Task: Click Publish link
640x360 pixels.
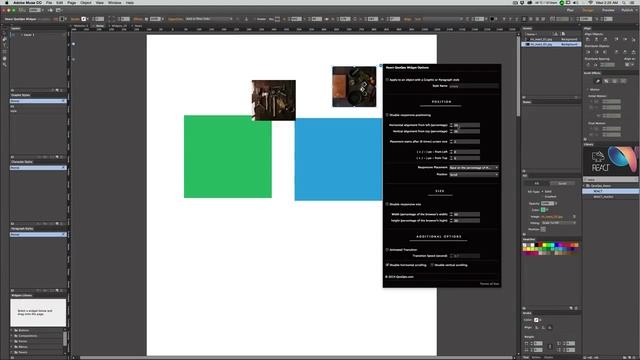Action: 627,10
